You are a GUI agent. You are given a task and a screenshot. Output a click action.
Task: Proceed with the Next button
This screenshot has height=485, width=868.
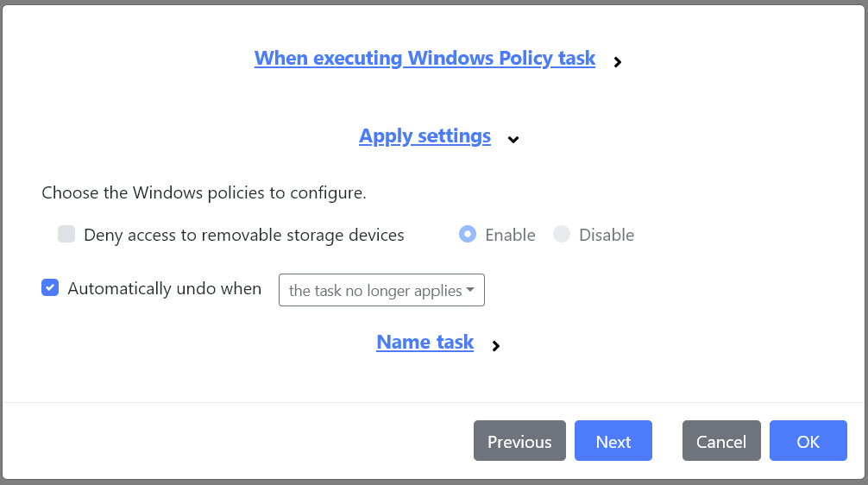[613, 442]
